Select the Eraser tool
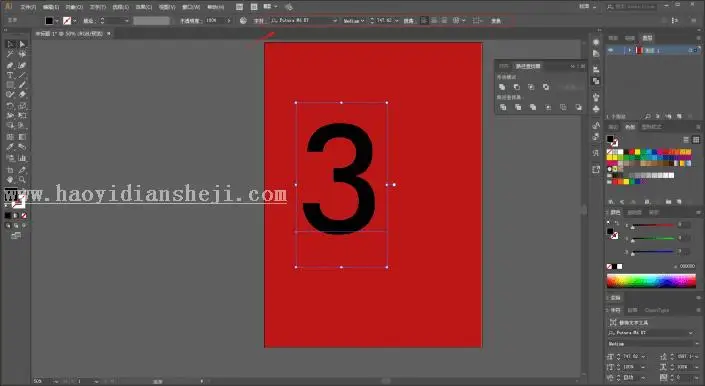705x386 pixels. tap(22, 95)
